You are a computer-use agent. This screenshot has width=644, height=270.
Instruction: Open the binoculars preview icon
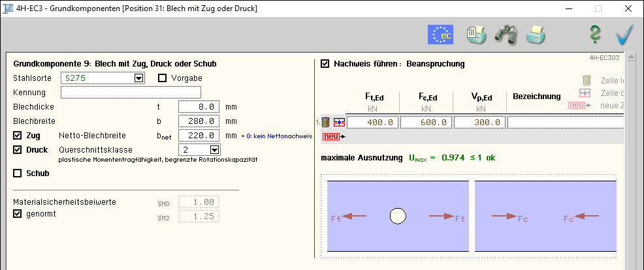506,35
